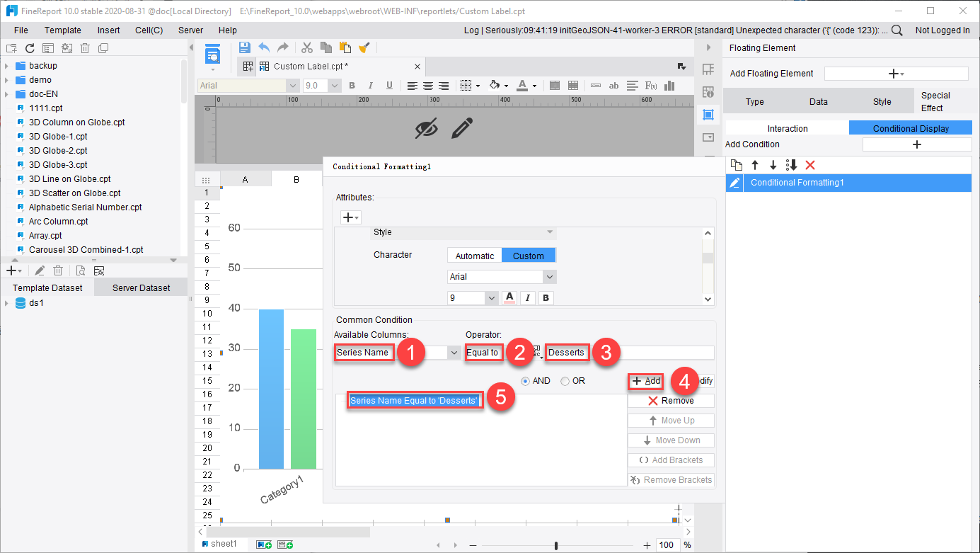980x553 pixels.
Task: Insert a chart using the column chart icon
Action: 669,85
